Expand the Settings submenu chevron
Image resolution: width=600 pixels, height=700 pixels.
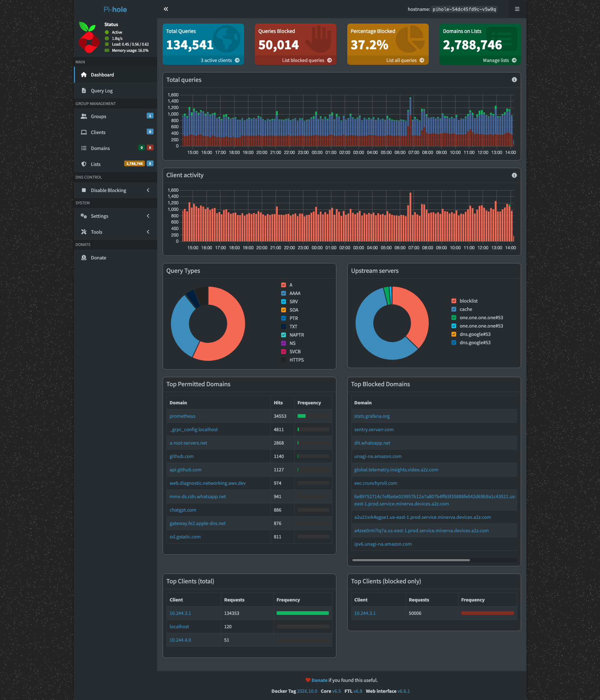pos(148,216)
